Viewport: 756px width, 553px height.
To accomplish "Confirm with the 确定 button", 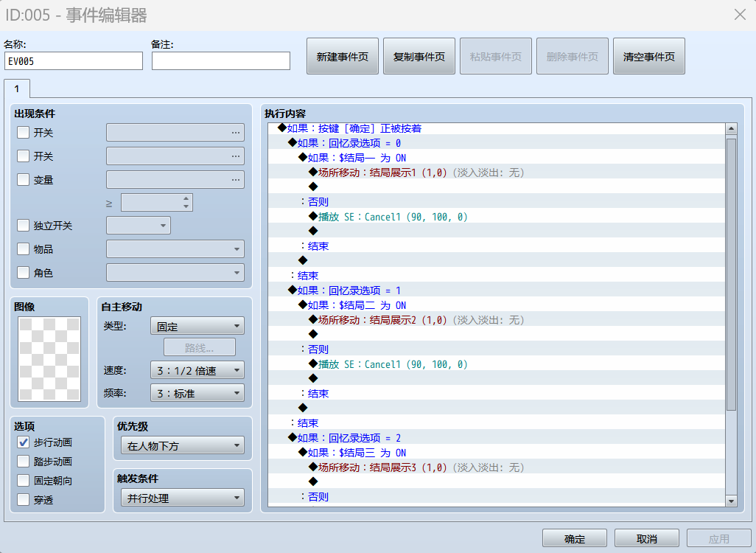I will [575, 538].
